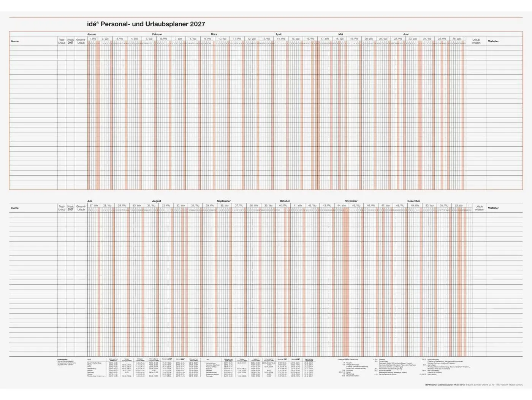The height and width of the screenshot is (400, 532).
Task: Click 'Vertreter' header in the January–June table
Action: tap(493, 41)
